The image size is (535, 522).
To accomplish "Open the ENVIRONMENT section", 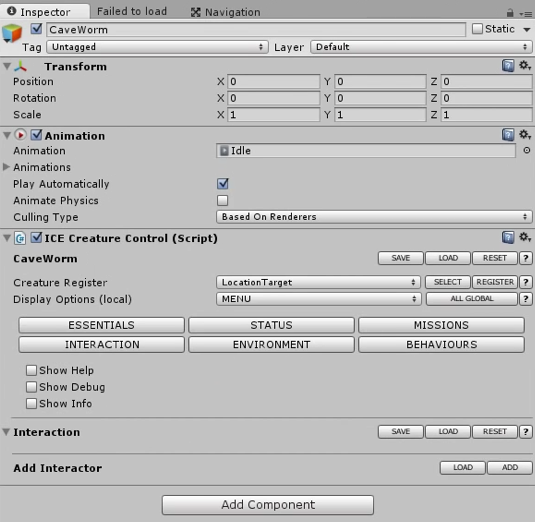I will click(x=271, y=345).
